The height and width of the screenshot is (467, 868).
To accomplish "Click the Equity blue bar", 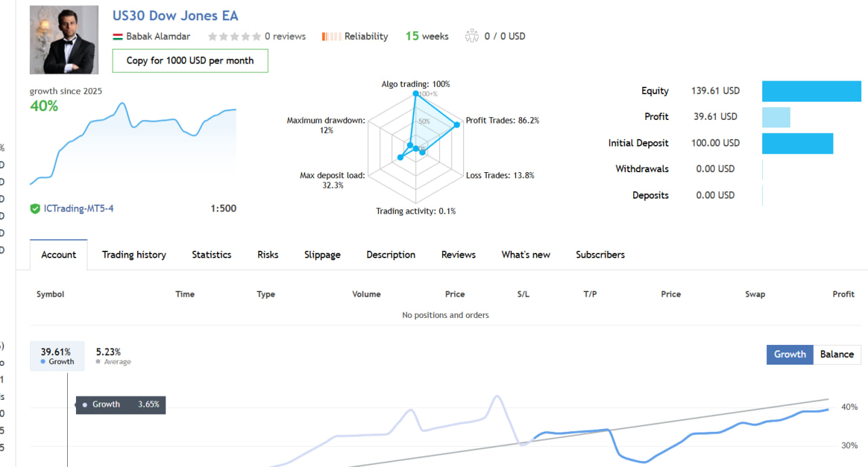I will pos(811,91).
